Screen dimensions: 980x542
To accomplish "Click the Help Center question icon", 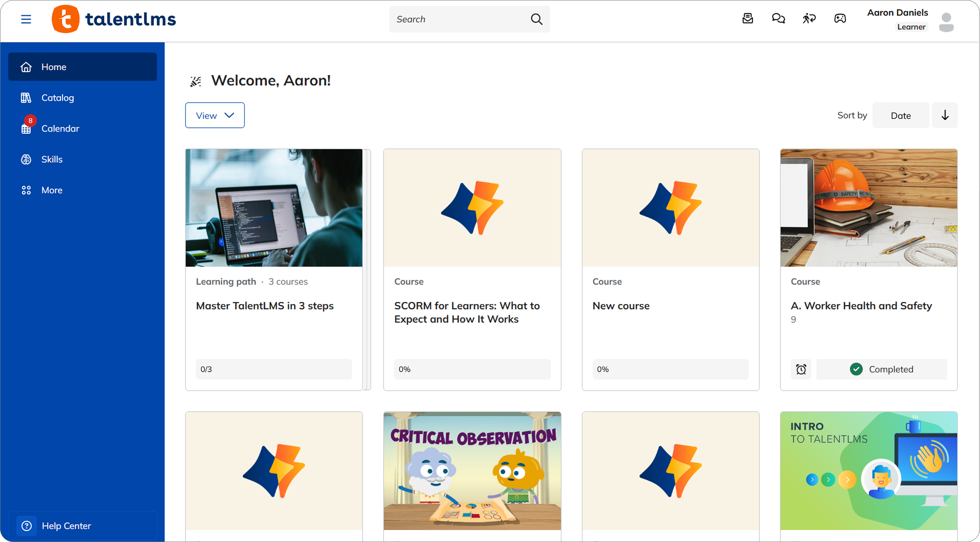I will tap(26, 526).
